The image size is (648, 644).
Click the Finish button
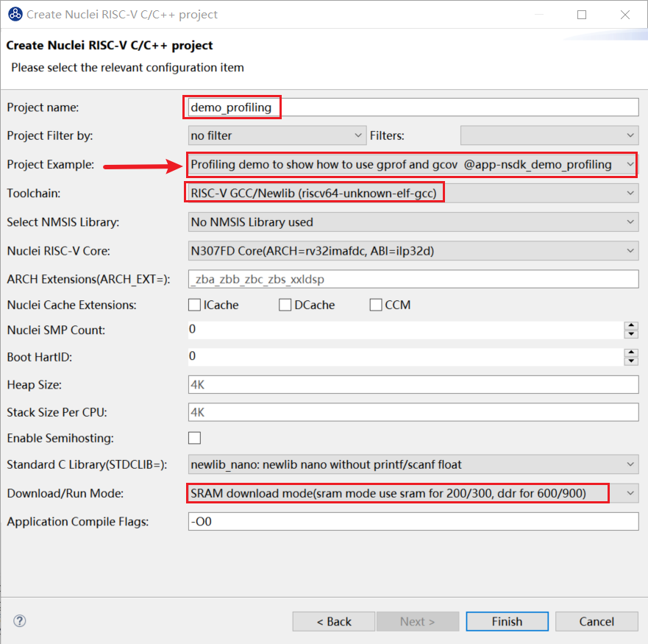(508, 621)
